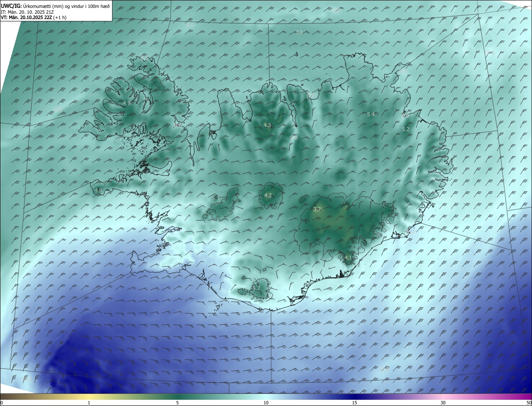The width and height of the screenshot is (532, 406).
Task: Click the 5 tick label on the colour scale
Action: 177,403
